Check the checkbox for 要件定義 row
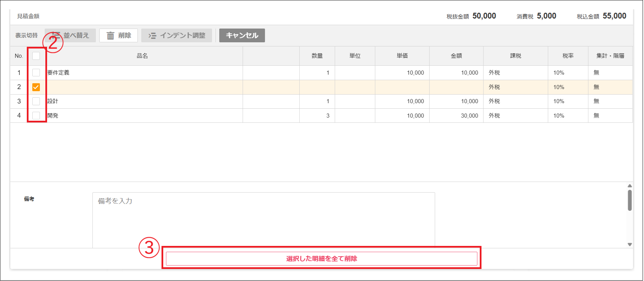This screenshot has height=281, width=644. (36, 73)
